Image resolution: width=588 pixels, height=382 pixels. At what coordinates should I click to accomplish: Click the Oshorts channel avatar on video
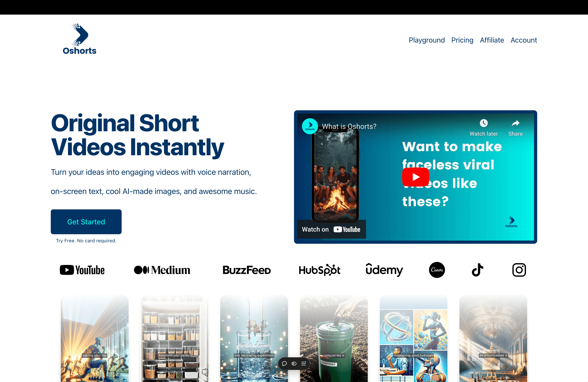tap(310, 126)
